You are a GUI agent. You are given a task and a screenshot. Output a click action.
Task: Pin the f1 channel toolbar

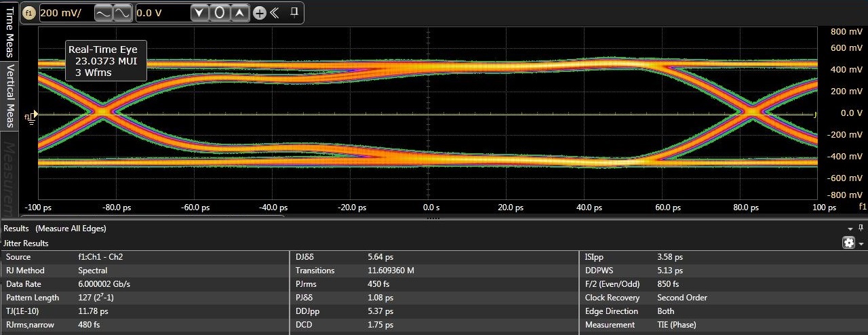294,12
